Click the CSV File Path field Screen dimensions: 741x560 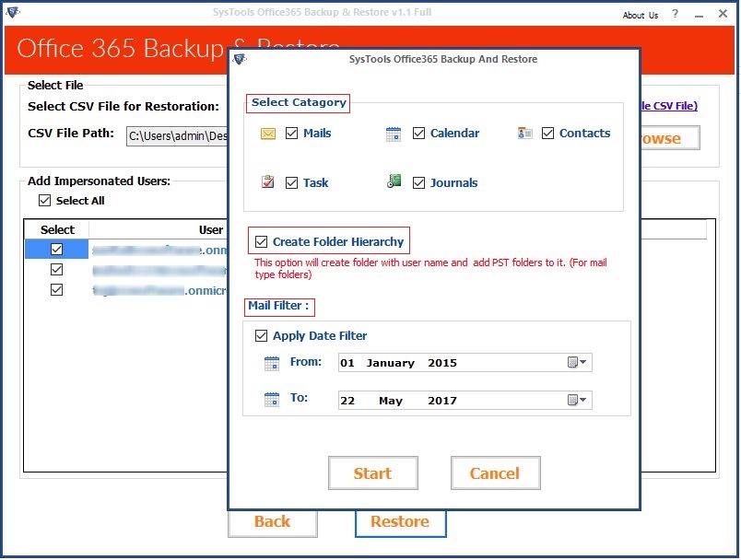176,135
